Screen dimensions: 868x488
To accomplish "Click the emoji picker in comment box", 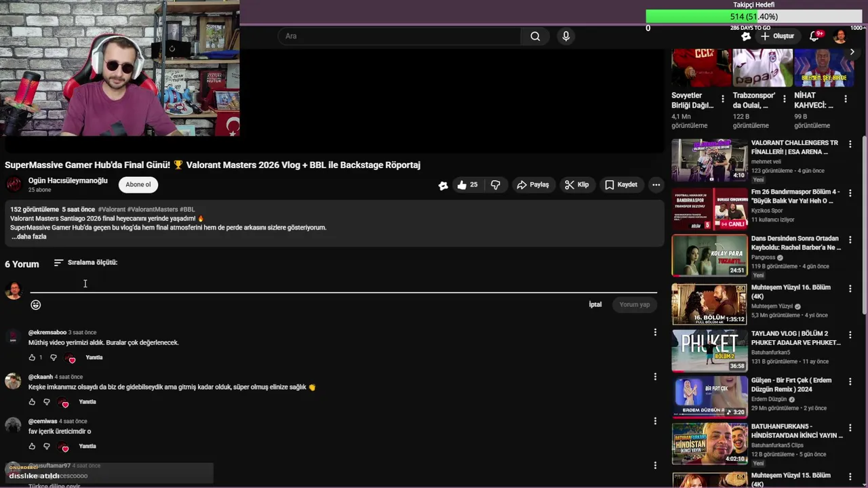I will coord(36,305).
